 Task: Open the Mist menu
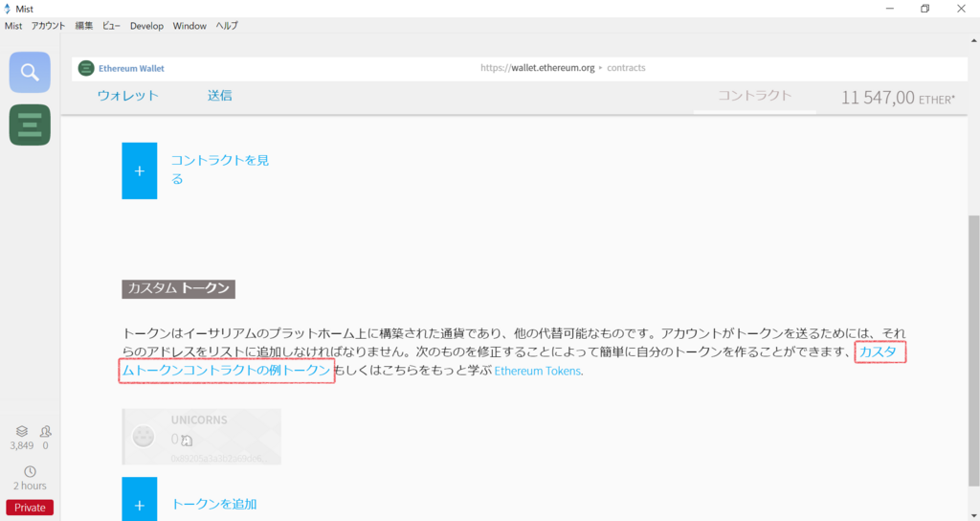tap(13, 26)
